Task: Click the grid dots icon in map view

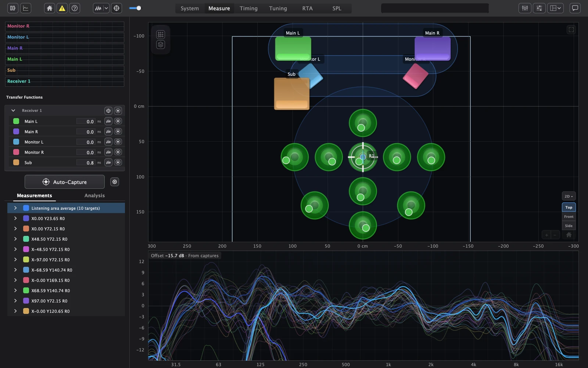Action: [161, 35]
